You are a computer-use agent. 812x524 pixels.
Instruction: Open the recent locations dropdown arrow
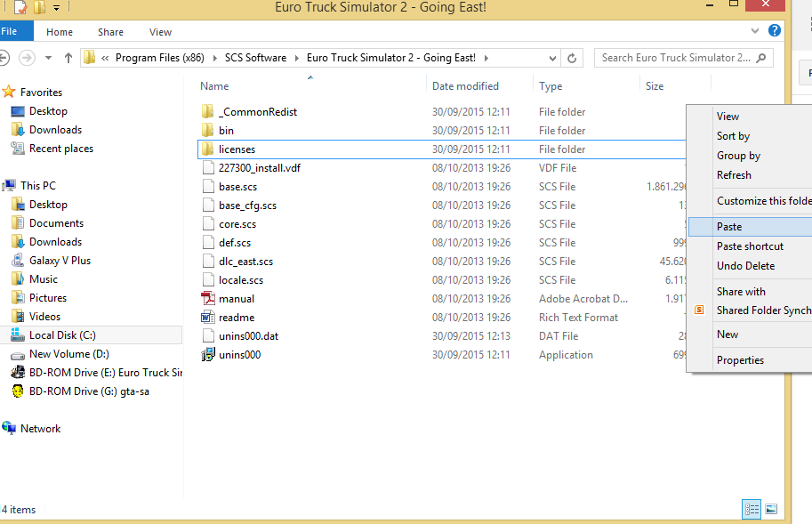48,58
